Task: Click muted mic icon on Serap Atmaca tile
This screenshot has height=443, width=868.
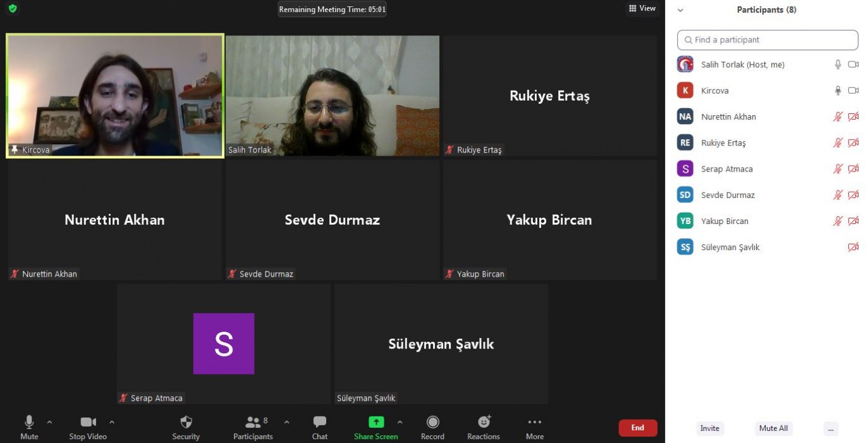Action: tap(123, 398)
